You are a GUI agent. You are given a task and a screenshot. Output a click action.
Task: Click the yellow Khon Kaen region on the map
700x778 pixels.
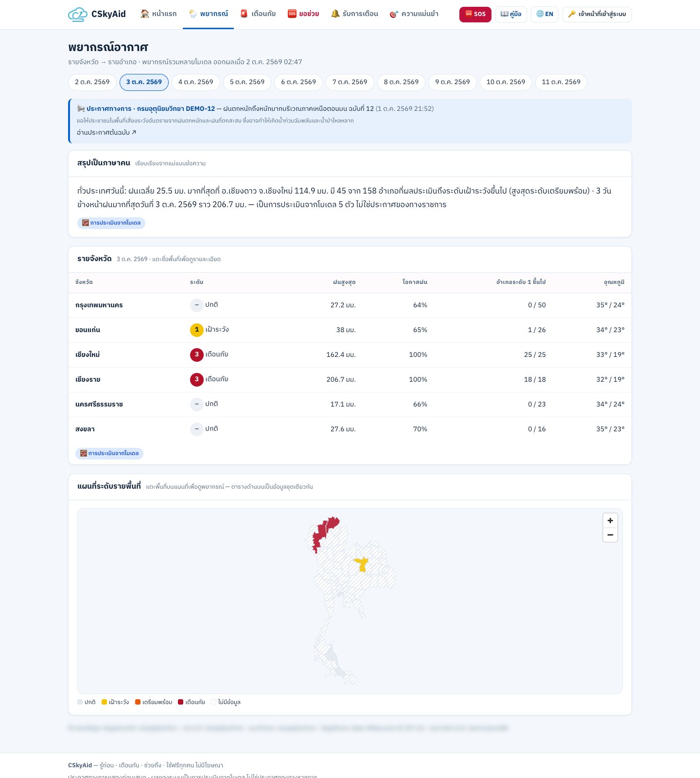point(361,565)
